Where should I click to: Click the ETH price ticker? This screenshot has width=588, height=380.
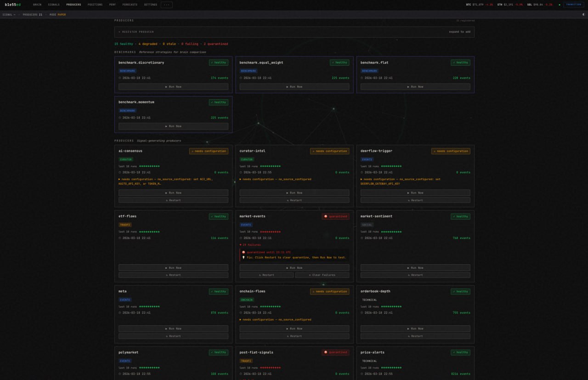click(510, 5)
